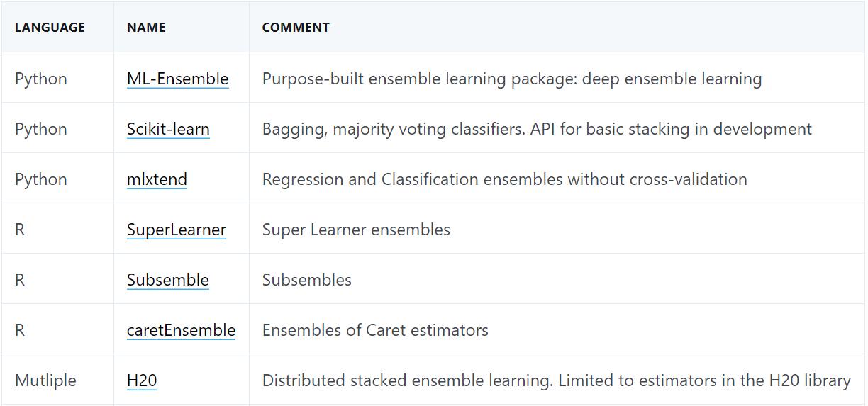The height and width of the screenshot is (406, 868).
Task: Click the 'Super Learner ensembles' comment
Action: [356, 230]
